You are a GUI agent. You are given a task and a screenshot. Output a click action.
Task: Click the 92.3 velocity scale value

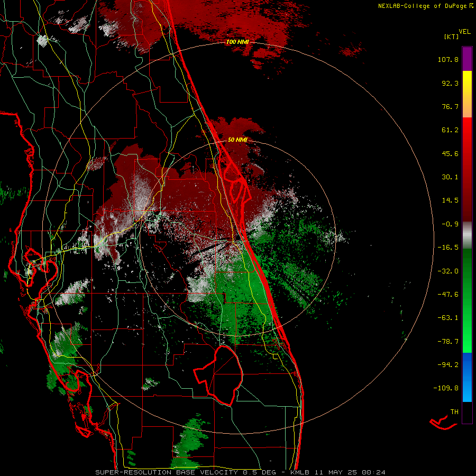[x=450, y=83]
